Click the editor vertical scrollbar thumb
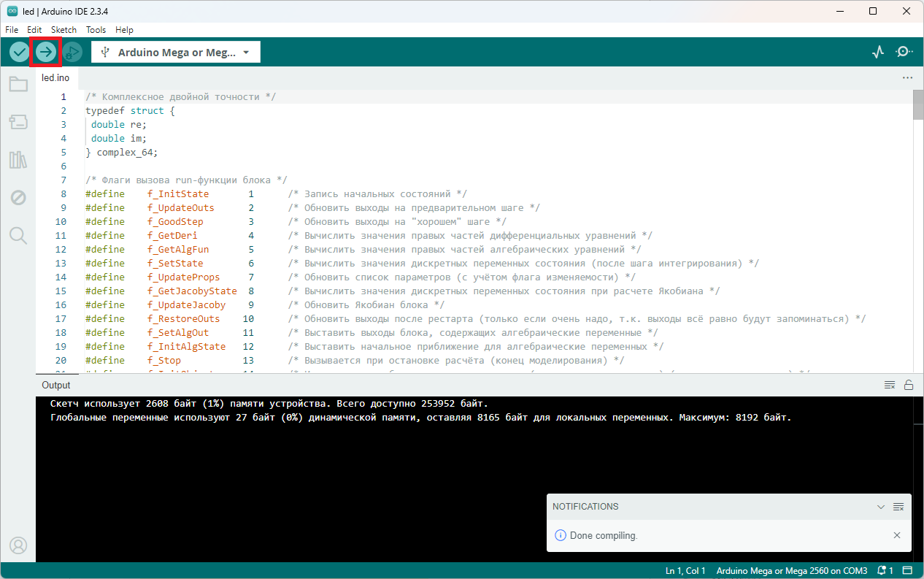This screenshot has height=579, width=924. coord(917,105)
